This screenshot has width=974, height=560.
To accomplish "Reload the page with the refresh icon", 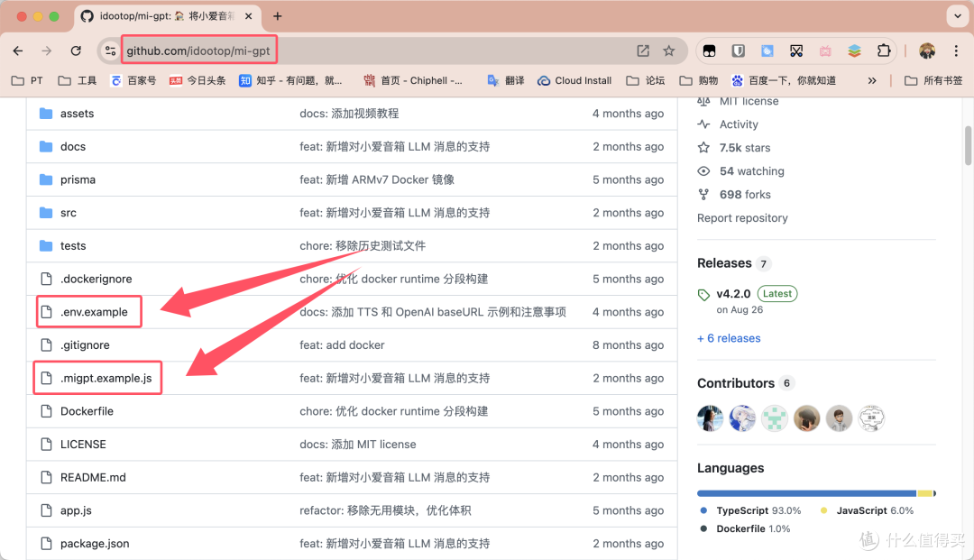I will coord(76,50).
